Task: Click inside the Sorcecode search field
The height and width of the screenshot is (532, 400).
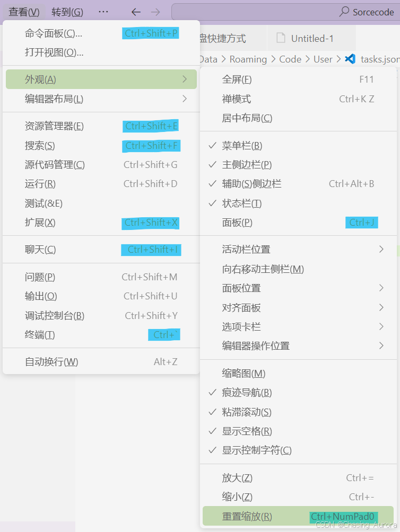Action: pos(371,12)
